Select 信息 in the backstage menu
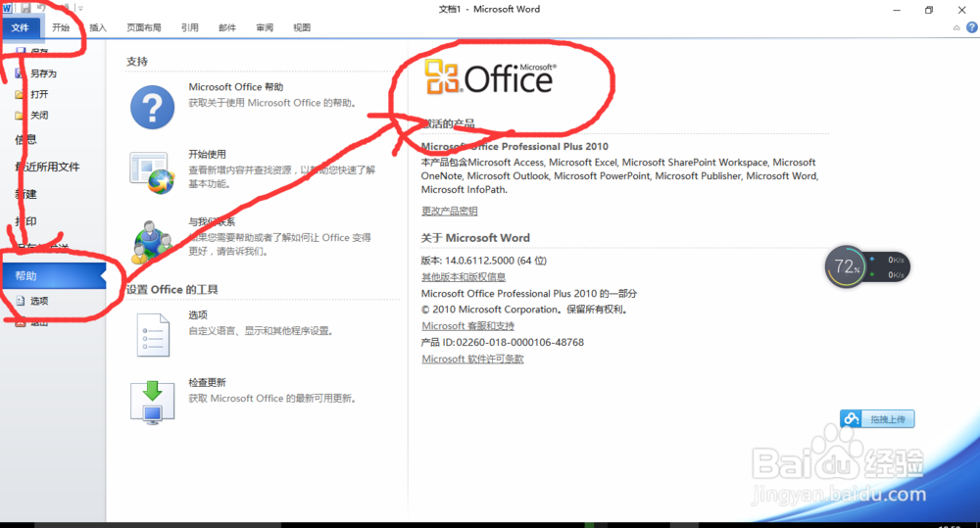This screenshot has height=528, width=980. click(26, 139)
